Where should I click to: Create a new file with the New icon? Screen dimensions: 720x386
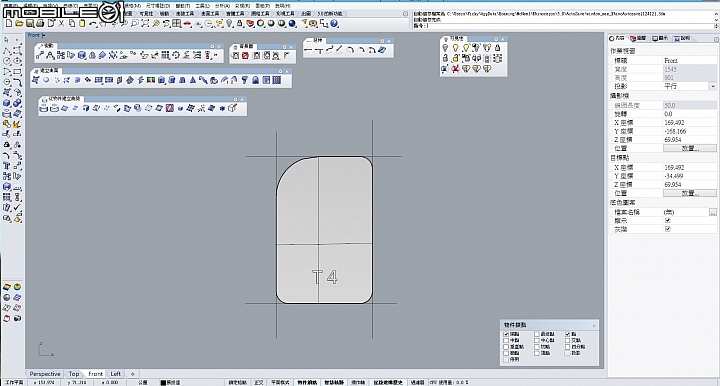point(9,23)
